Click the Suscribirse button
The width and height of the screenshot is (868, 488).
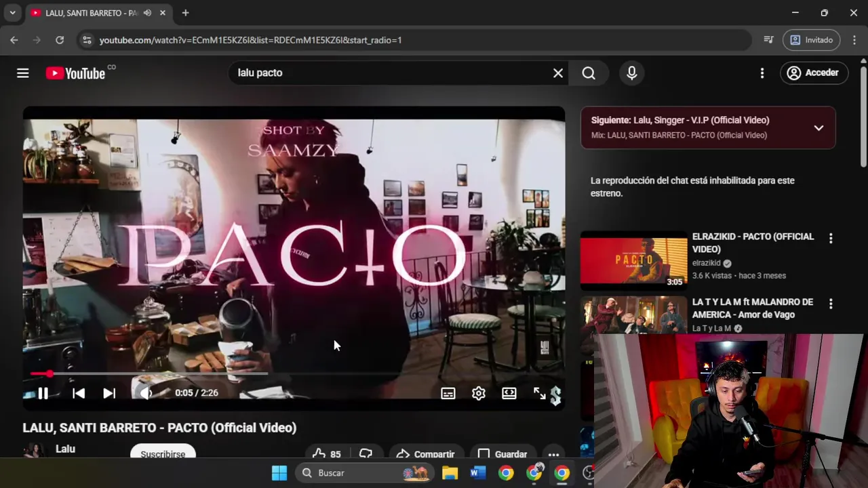[163, 453]
